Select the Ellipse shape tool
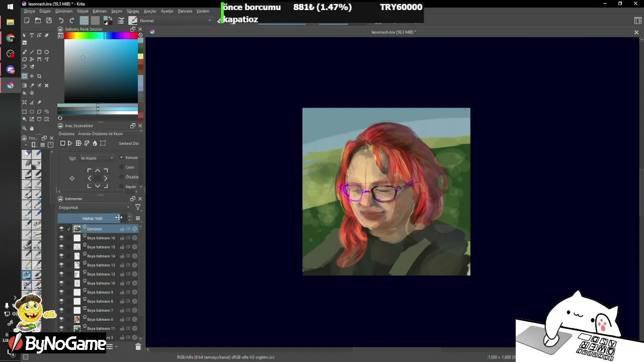 [x=47, y=52]
